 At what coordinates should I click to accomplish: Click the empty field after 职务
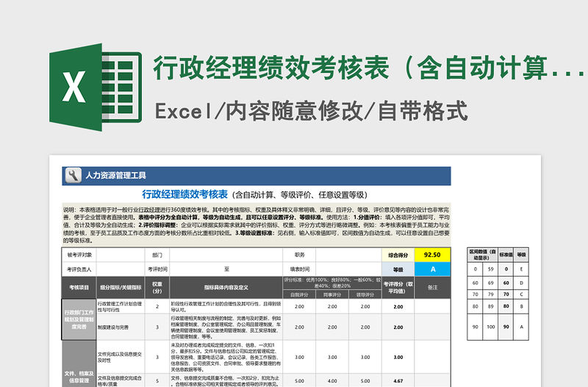click(x=348, y=255)
